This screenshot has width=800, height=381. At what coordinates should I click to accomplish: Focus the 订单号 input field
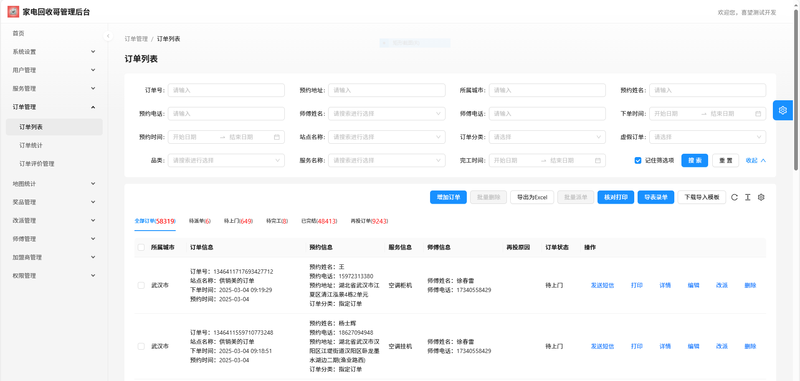pos(226,90)
